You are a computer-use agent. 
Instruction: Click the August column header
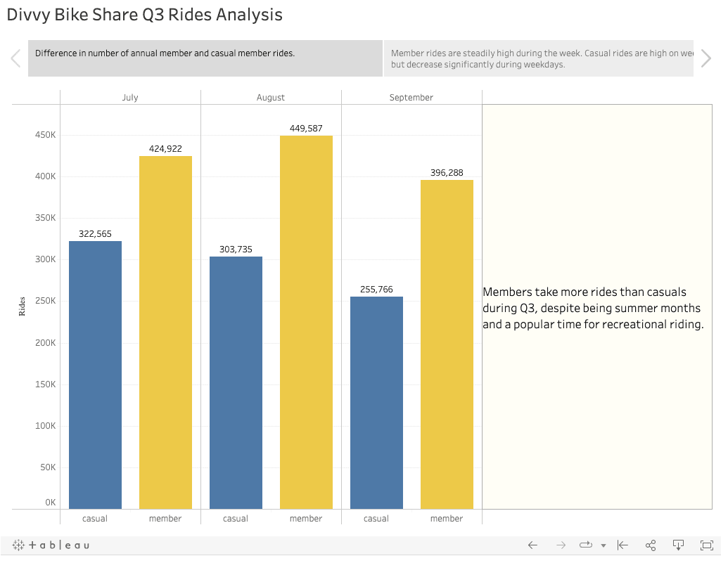click(271, 98)
